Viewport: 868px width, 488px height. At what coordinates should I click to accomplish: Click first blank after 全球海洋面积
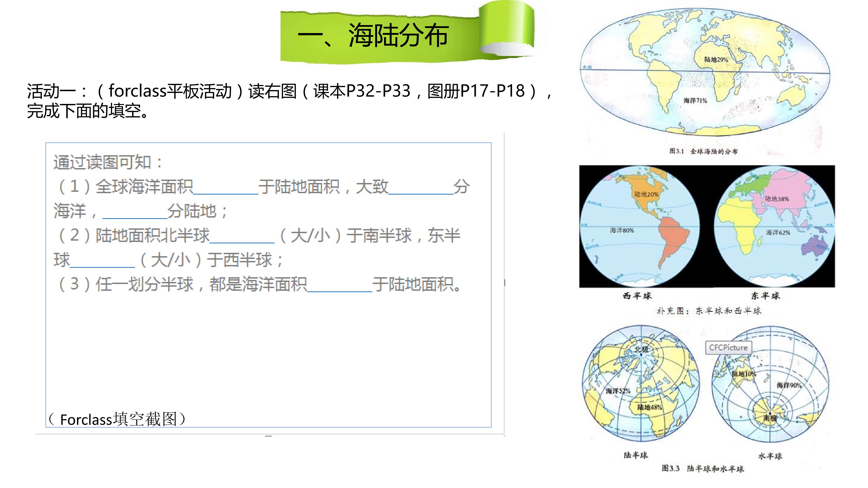pos(226,187)
